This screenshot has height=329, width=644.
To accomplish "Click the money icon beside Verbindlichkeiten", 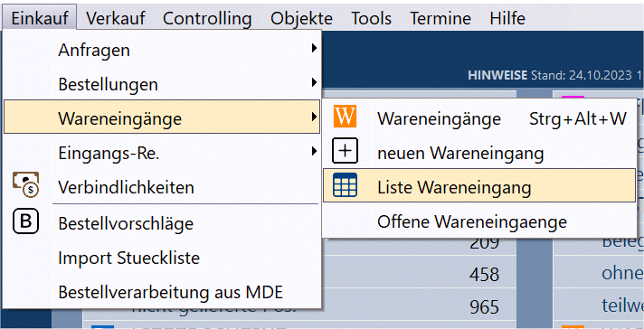I will tap(26, 184).
